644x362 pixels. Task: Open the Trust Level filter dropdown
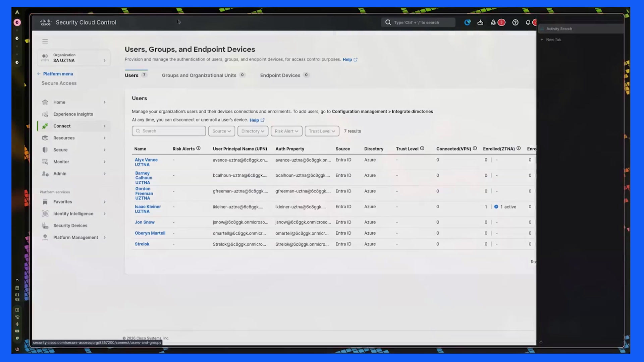[x=322, y=131]
